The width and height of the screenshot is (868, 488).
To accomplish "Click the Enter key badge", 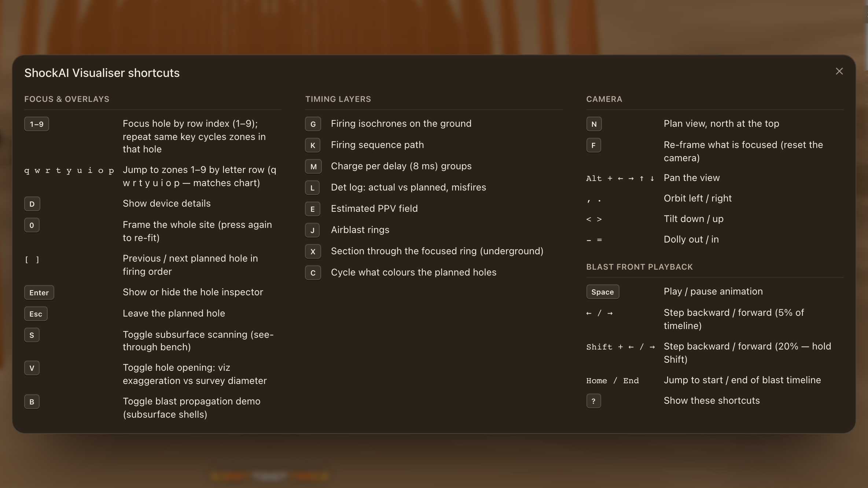I will pyautogui.click(x=39, y=293).
